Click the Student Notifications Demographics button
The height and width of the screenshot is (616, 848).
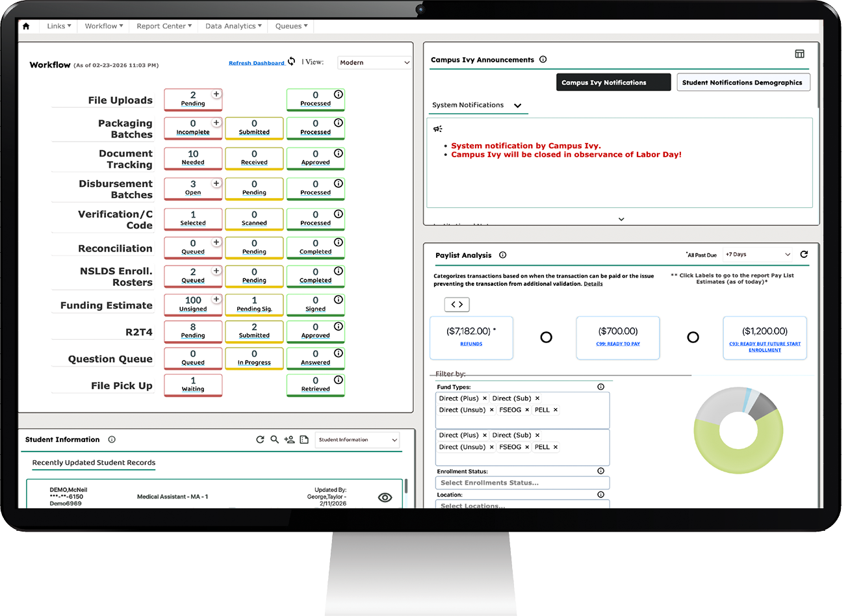click(x=743, y=83)
